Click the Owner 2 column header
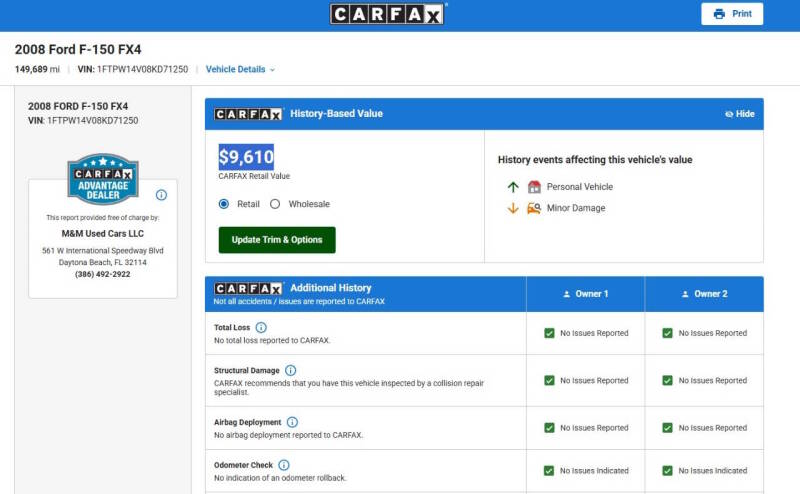 click(705, 294)
